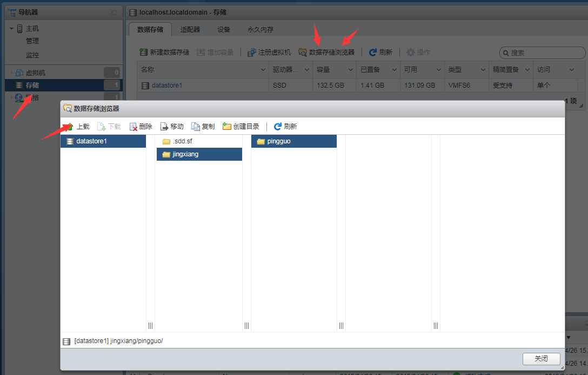Screen dimensions: 588x375
Task: Click the VMFS6 type cell
Action: [x=466, y=85]
